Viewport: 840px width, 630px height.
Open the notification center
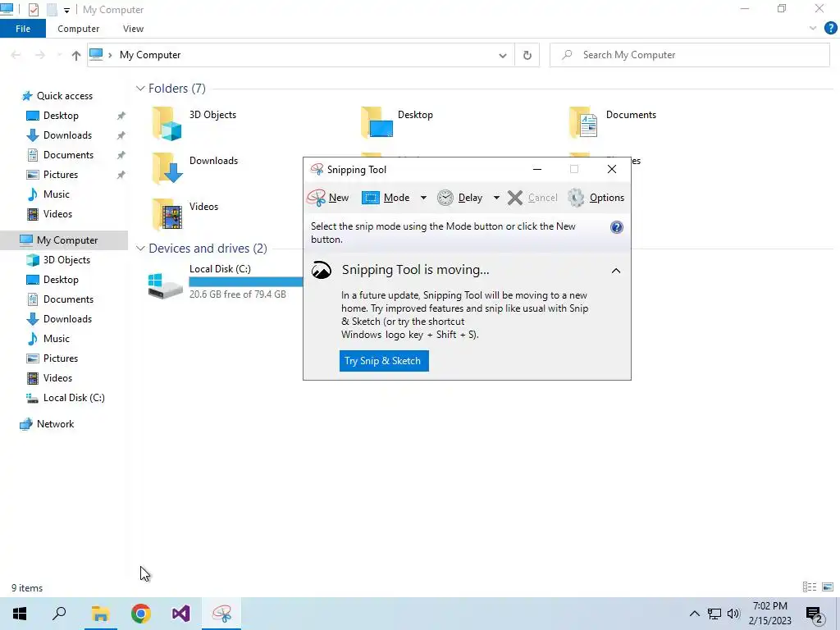tap(815, 614)
